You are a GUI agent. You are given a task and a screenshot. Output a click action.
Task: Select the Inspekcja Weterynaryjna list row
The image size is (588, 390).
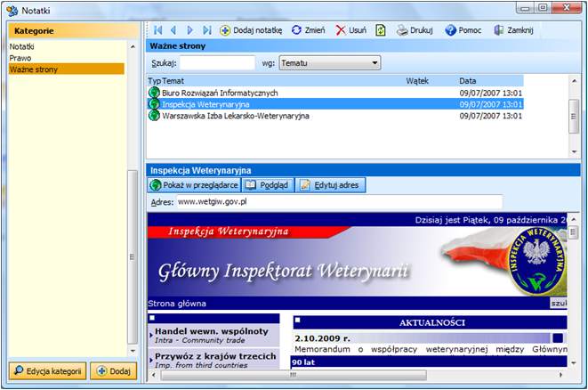(x=335, y=104)
